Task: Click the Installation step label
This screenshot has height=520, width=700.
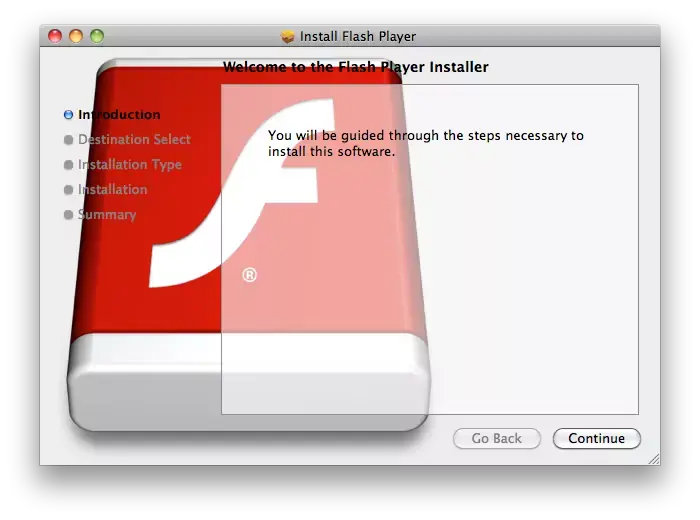Action: [112, 190]
